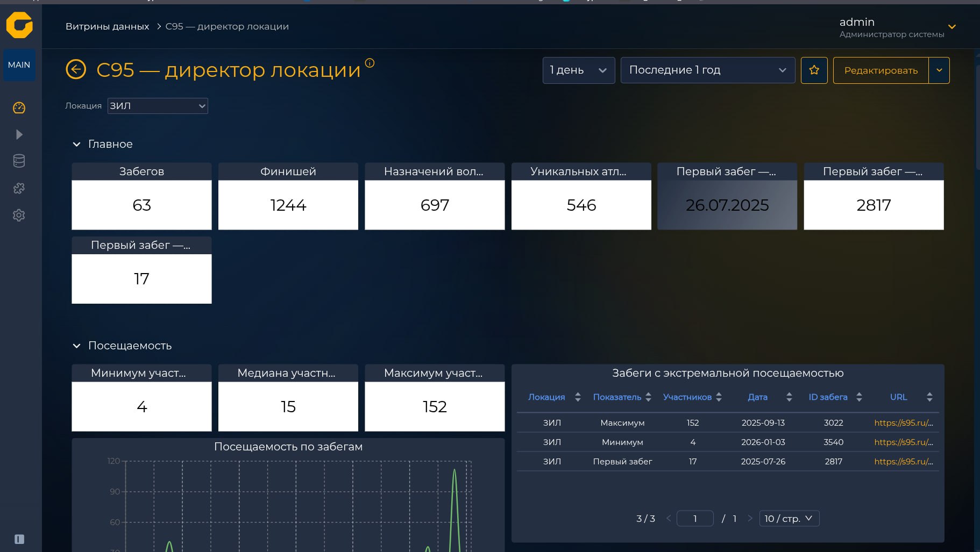The image size is (980, 552).
Task: Select the MAIN workspace tab
Action: (19, 65)
